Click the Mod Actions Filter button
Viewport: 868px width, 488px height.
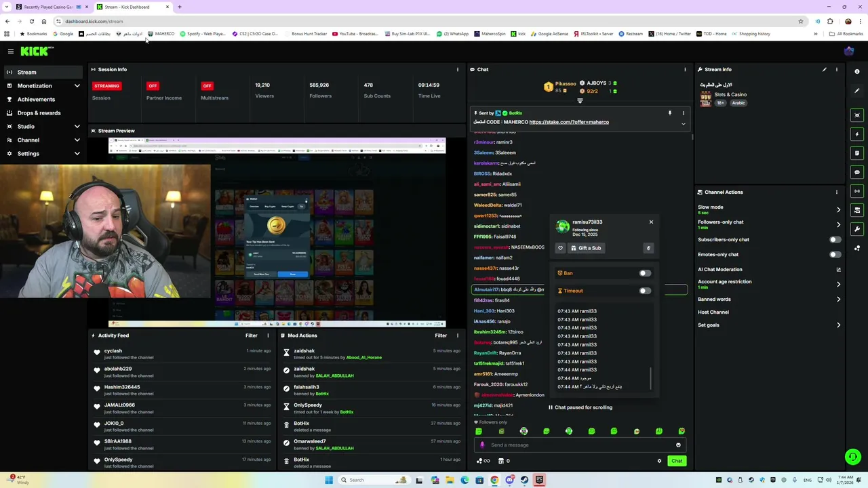[441, 335]
